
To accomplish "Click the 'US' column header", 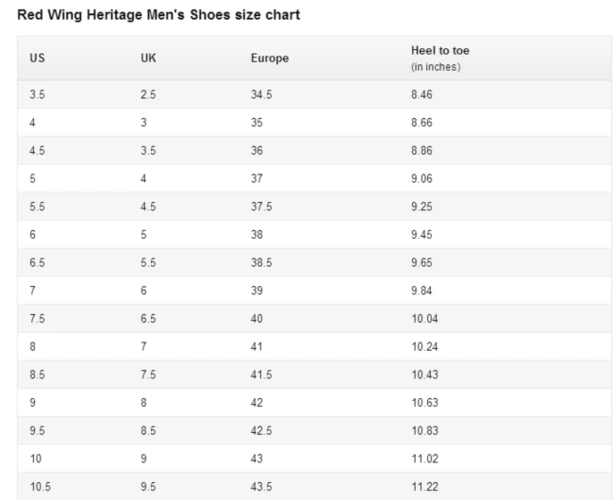I will [37, 58].
